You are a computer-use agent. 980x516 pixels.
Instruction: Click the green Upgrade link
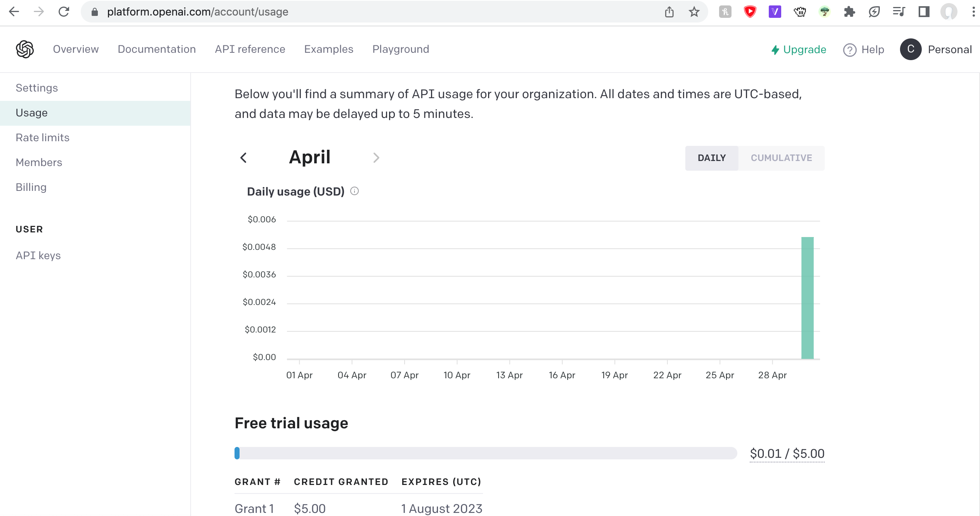799,50
